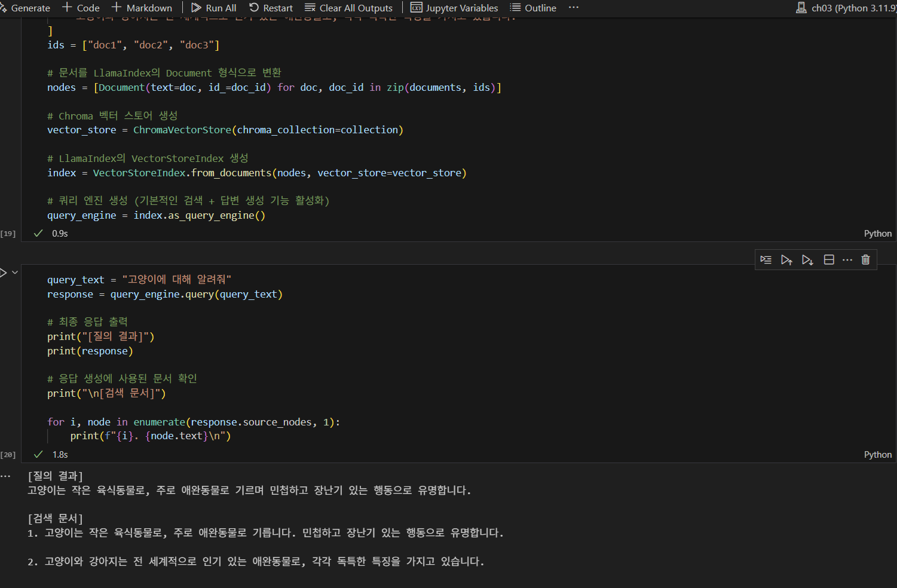Open output actions ellipsis menu
This screenshot has height=588, width=897.
[5, 476]
